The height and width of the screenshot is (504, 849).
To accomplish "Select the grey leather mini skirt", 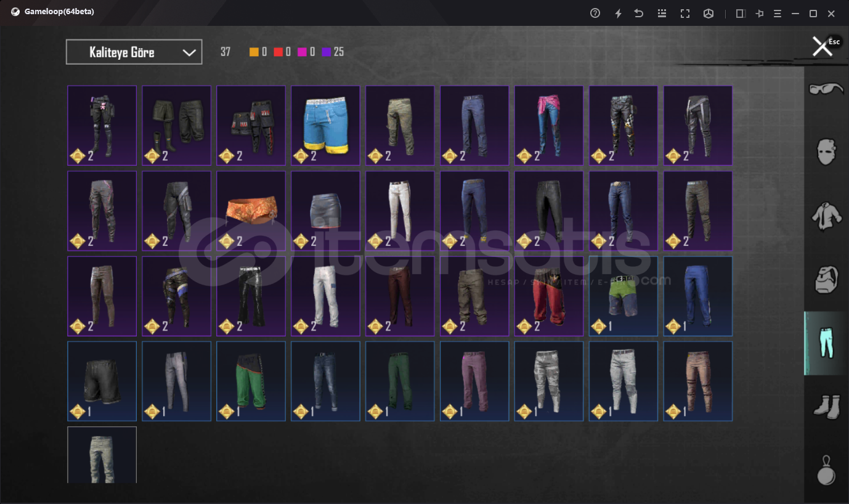I will (x=325, y=211).
